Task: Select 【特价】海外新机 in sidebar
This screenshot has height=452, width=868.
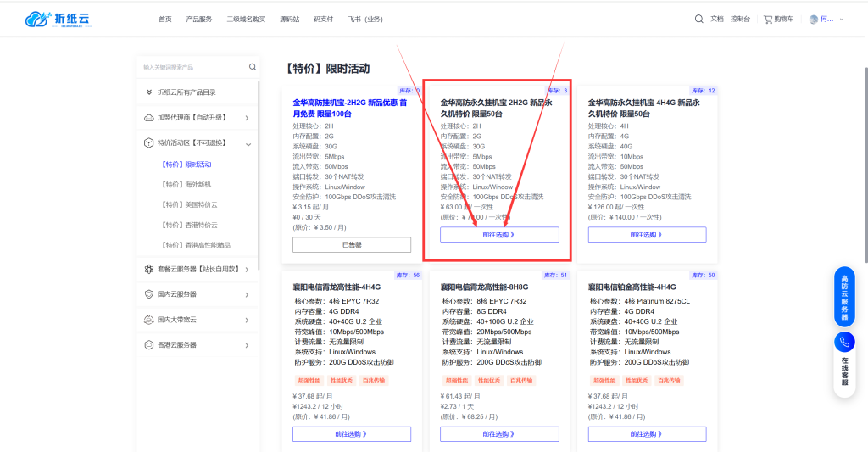Action: (186, 185)
